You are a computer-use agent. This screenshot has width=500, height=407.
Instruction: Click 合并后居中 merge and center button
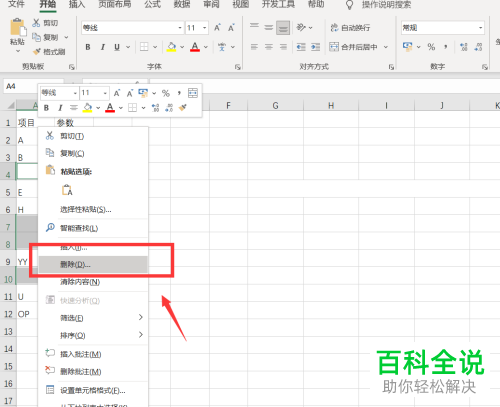(354, 47)
